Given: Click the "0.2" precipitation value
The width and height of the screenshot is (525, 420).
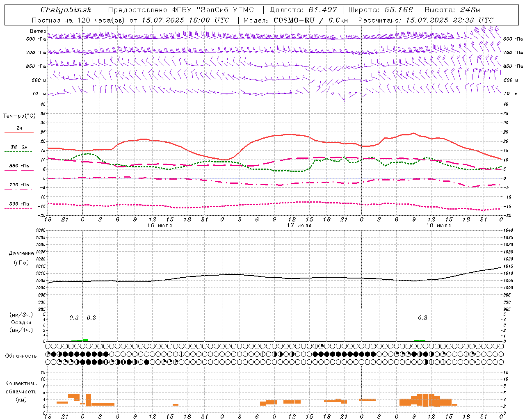Looking at the screenshot, I should point(74,317).
